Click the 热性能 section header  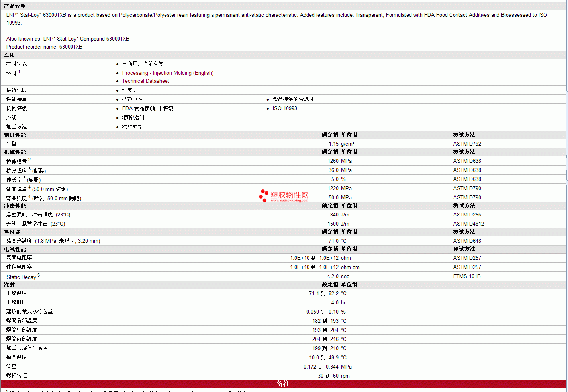(12, 232)
